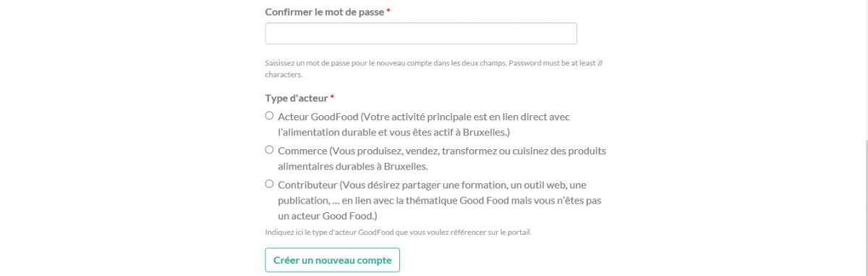Click the 'alimentation durable' line under Acteur GoodFood

click(x=394, y=132)
